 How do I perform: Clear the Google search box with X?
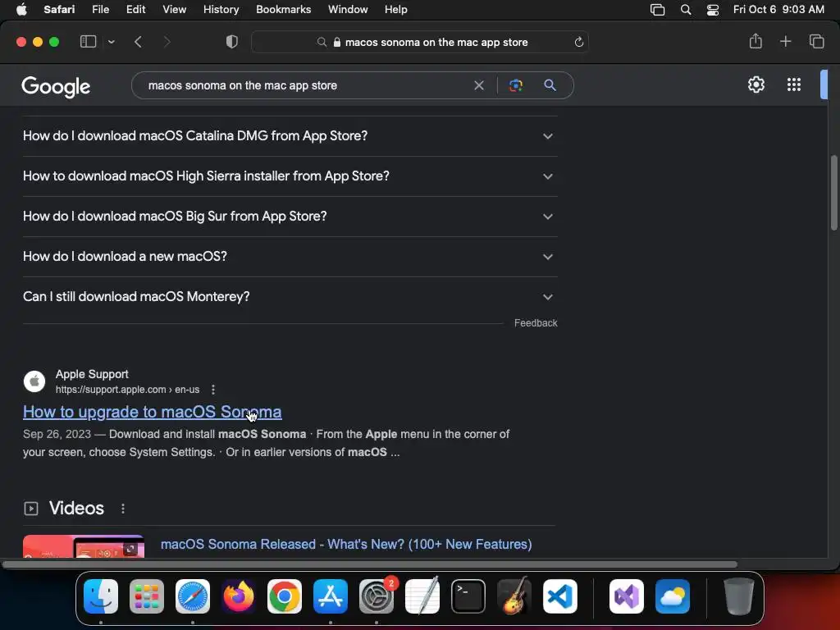[x=479, y=85]
